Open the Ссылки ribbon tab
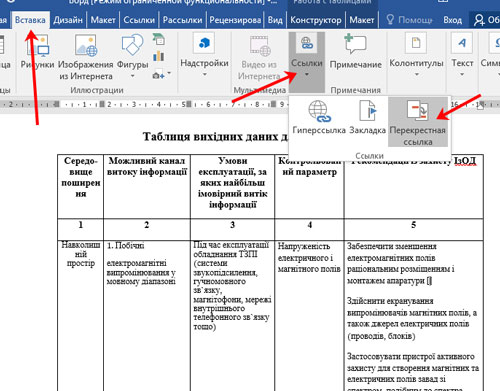The image size is (500, 391). point(139,20)
